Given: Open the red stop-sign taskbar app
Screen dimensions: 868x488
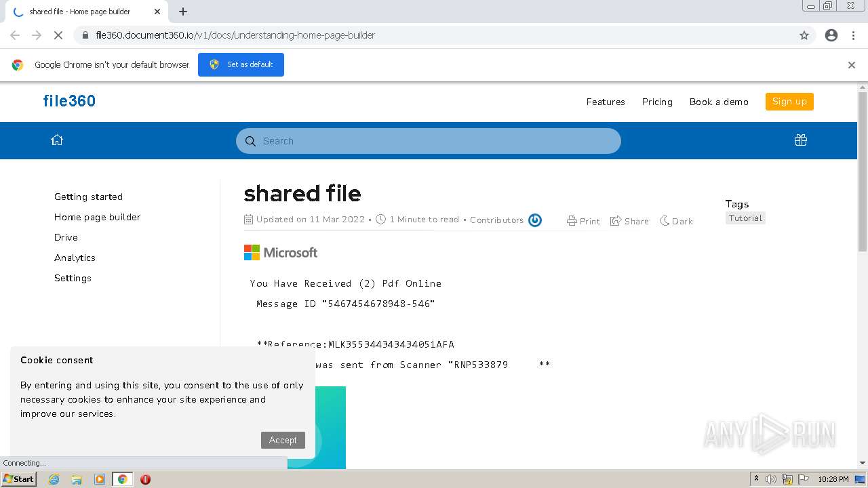Looking at the screenshot, I should (145, 479).
